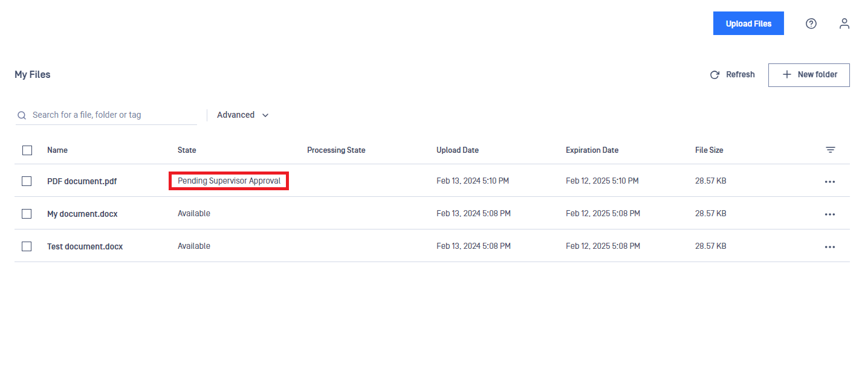Sort by the File Size column header
The image size is (868, 369).
(709, 150)
